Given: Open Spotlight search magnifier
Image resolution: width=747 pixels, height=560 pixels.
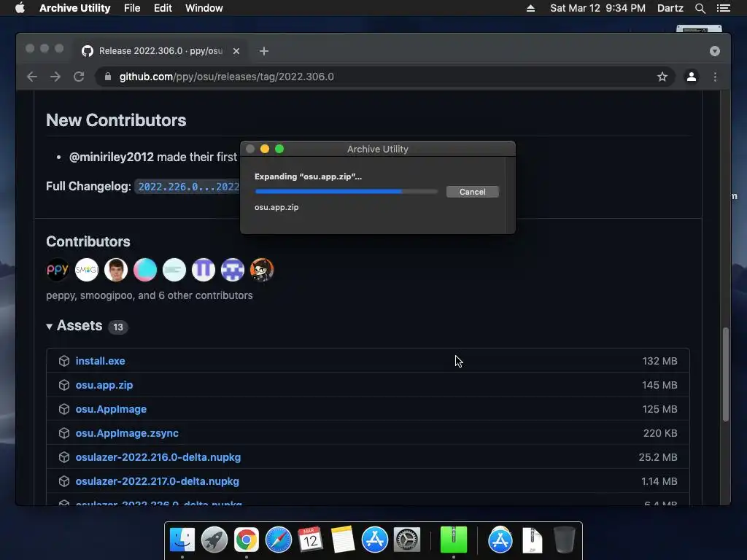Looking at the screenshot, I should coord(700,8).
